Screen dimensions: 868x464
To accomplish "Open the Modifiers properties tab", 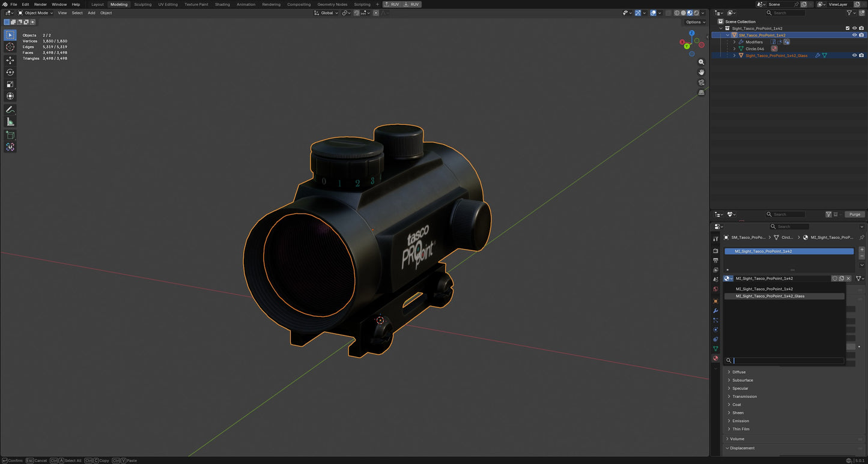I will tap(715, 311).
